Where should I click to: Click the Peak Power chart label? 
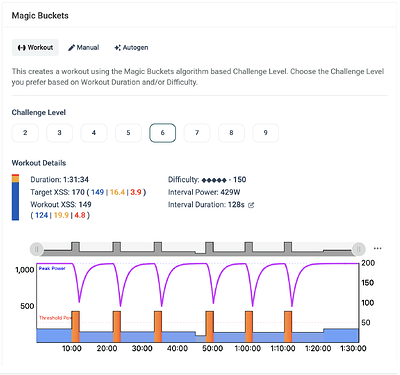pos(52,268)
